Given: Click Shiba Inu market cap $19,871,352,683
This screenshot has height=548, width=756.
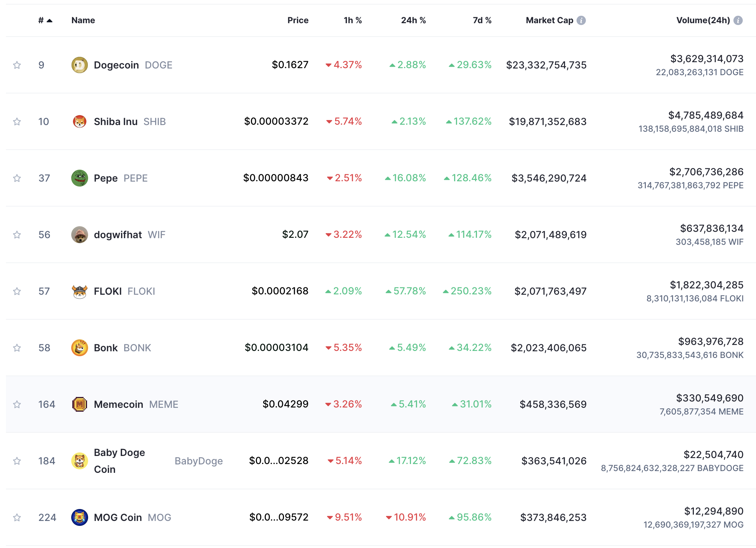Looking at the screenshot, I should 548,122.
